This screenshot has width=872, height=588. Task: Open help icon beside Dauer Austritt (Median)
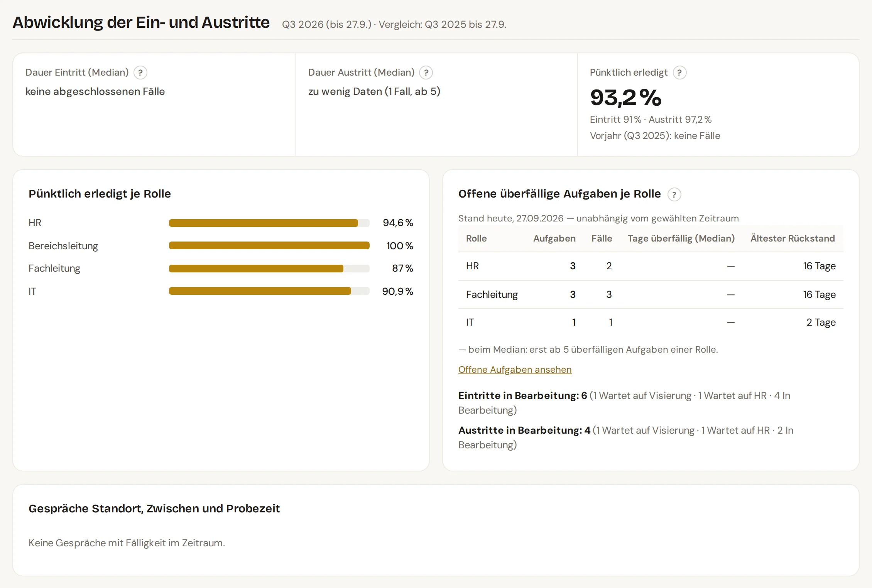[426, 73]
